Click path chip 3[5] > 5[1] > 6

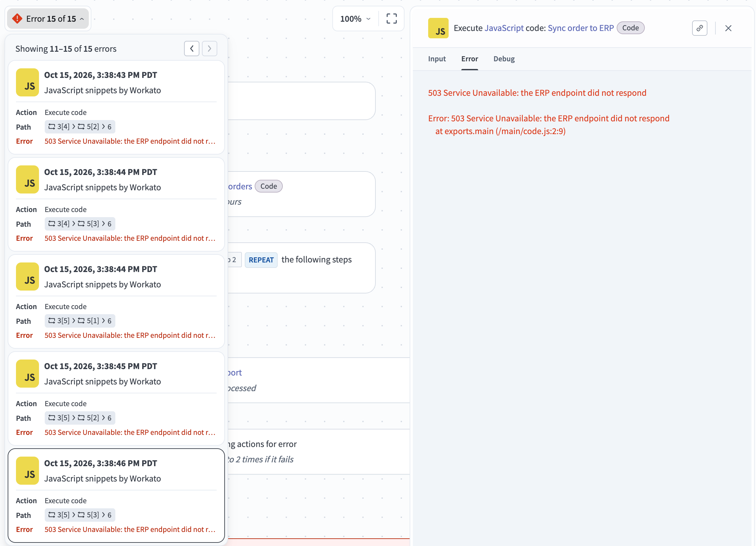[x=80, y=321]
